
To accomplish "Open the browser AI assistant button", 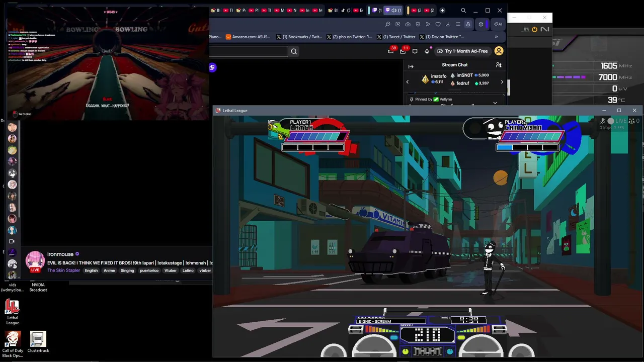I will 498,24.
